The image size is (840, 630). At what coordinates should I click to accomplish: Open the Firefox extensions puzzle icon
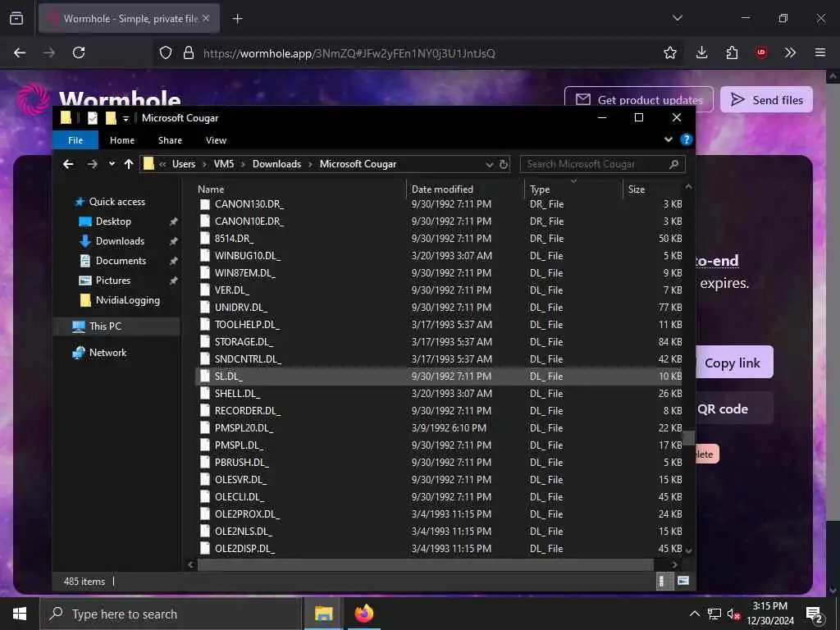pyautogui.click(x=732, y=52)
